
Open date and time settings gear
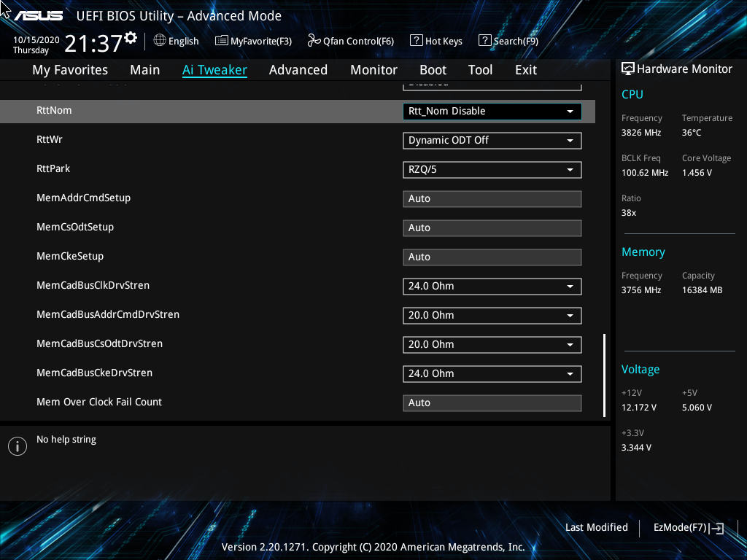131,38
